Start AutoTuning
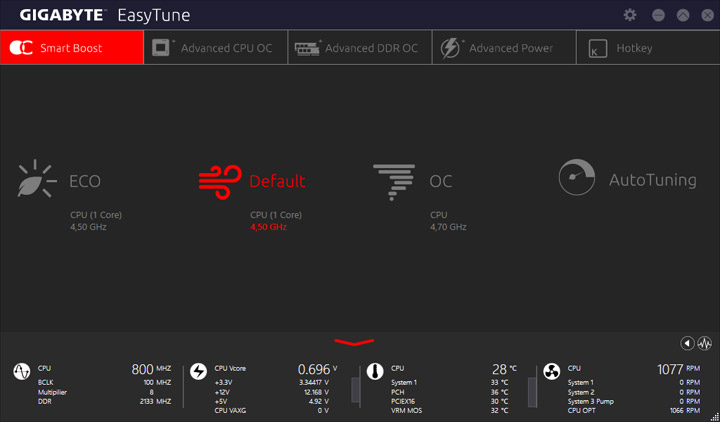The width and height of the screenshot is (720, 422). 652,180
